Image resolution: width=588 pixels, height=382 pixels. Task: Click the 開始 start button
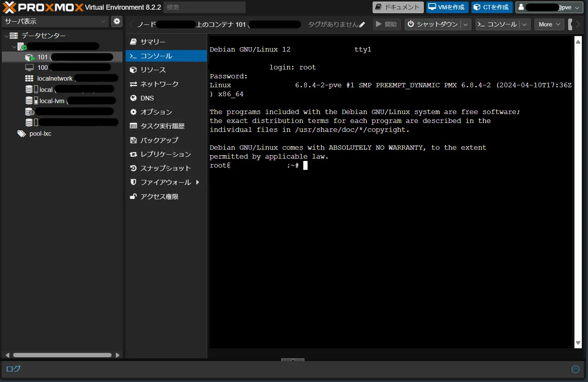tap(387, 24)
